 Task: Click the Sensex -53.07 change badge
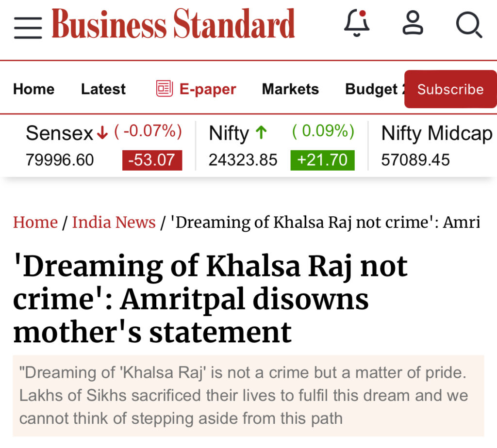click(152, 160)
